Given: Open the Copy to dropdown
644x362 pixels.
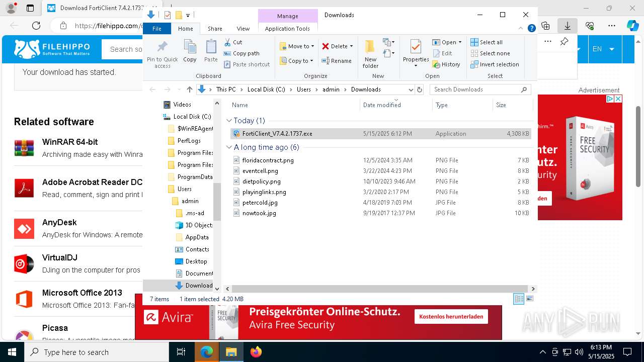Looking at the screenshot, I should point(297,61).
